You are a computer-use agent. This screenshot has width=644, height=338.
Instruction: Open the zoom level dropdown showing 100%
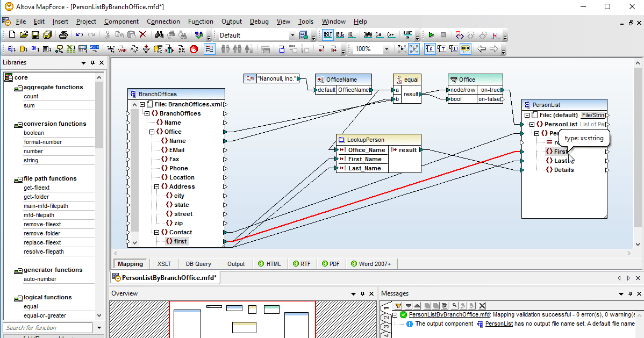point(385,49)
